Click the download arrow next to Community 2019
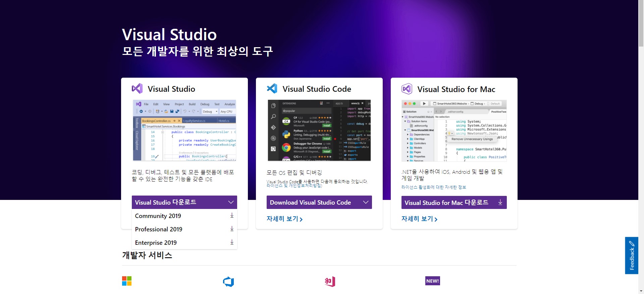The height and width of the screenshot is (294, 644). pyautogui.click(x=232, y=215)
